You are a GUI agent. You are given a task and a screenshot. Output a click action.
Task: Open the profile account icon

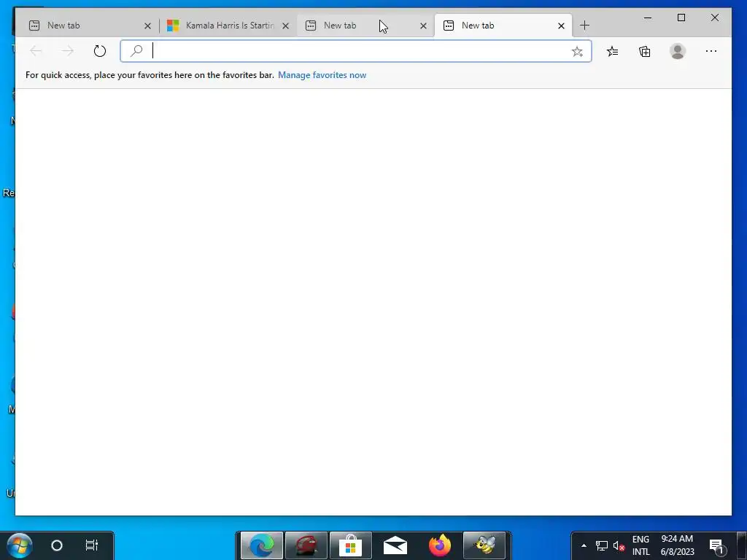pos(678,51)
